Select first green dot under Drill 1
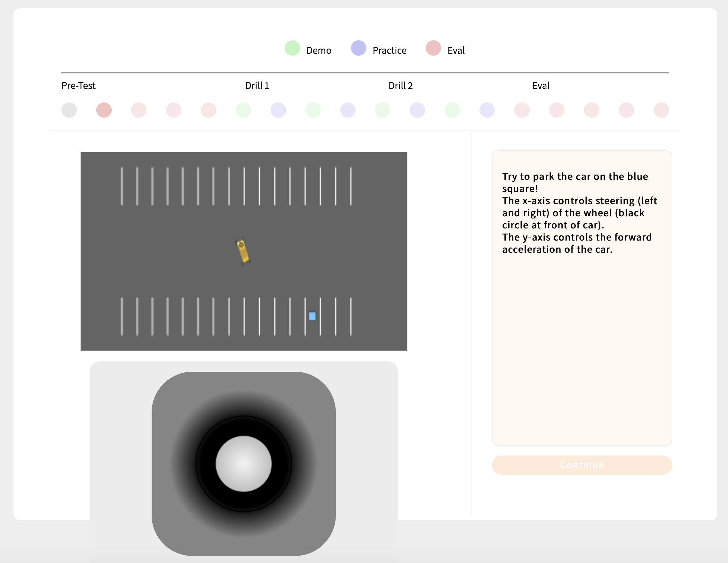 point(243,110)
